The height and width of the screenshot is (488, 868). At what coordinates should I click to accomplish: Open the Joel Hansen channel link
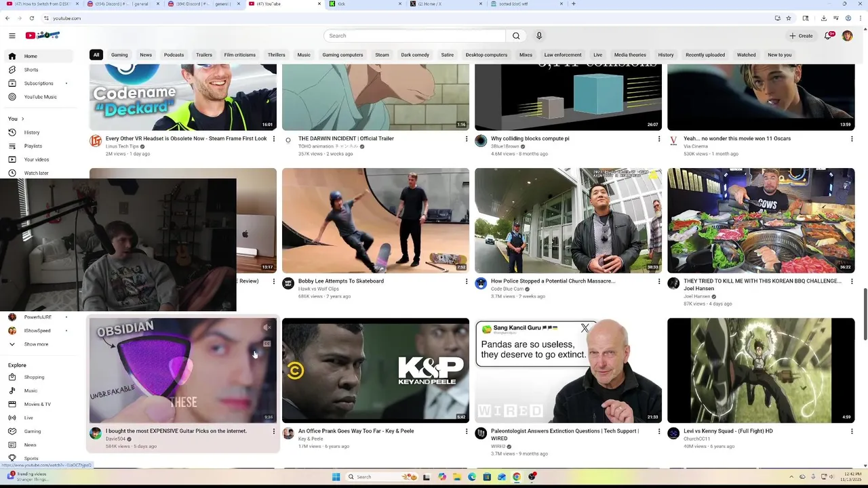696,296
